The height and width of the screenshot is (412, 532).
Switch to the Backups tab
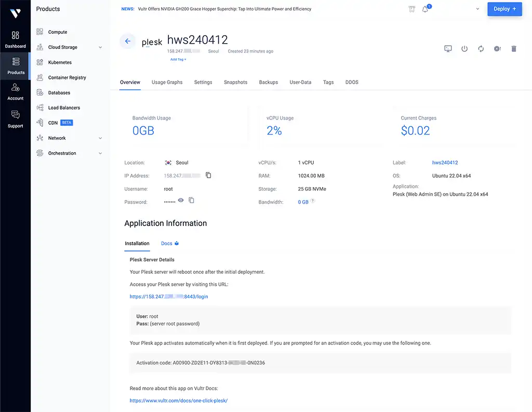(x=269, y=82)
